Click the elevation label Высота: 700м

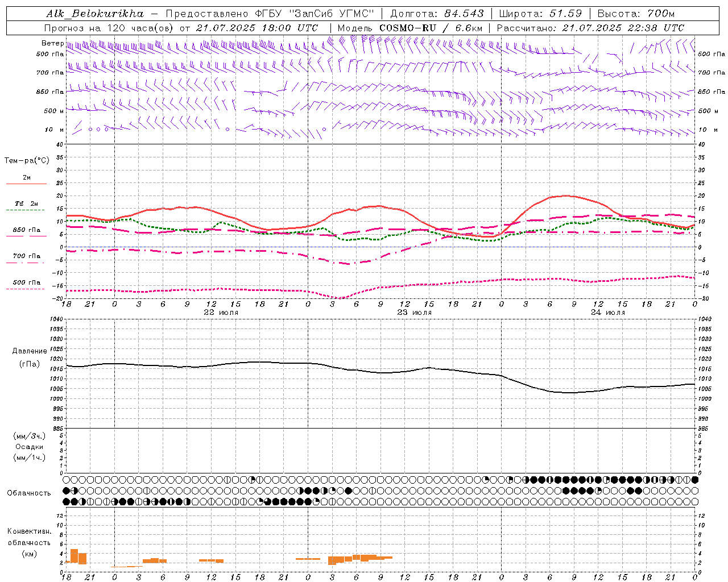click(x=636, y=14)
